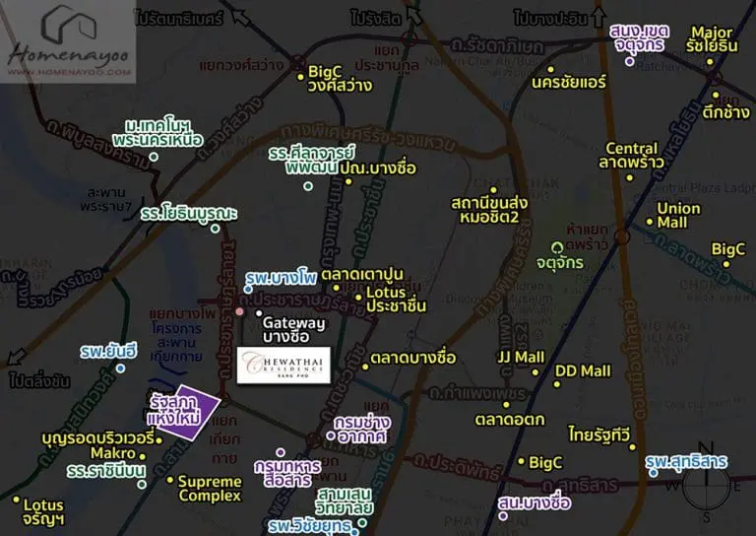
Task: Click the ปณ.บางซื่อ post office label
Action: [378, 168]
